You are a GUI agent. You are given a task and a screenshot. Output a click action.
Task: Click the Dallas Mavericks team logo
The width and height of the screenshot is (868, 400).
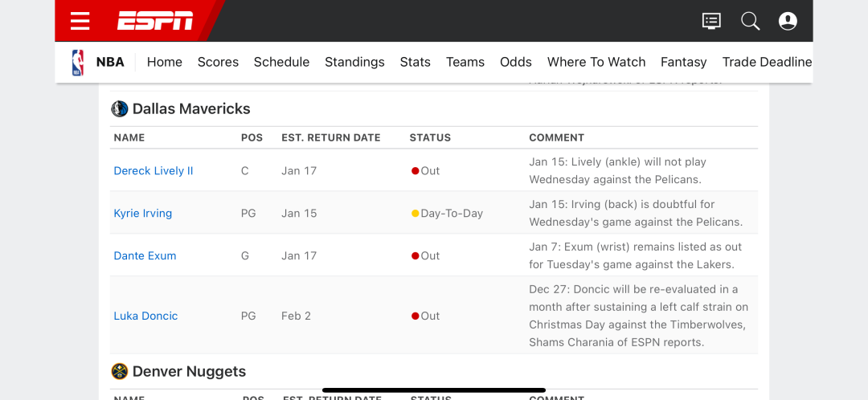point(120,108)
